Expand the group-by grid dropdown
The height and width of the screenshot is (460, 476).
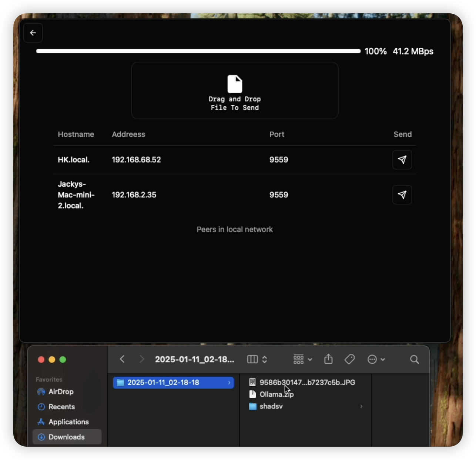302,359
